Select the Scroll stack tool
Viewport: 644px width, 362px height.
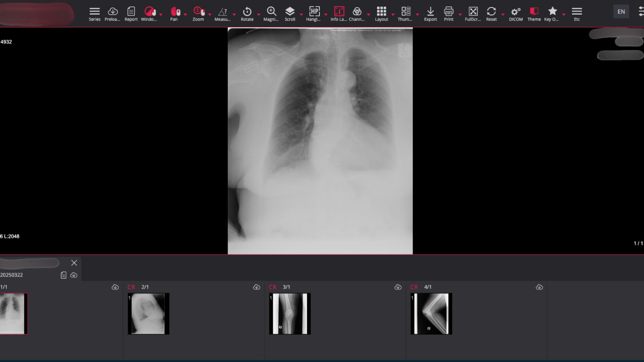coord(290,14)
